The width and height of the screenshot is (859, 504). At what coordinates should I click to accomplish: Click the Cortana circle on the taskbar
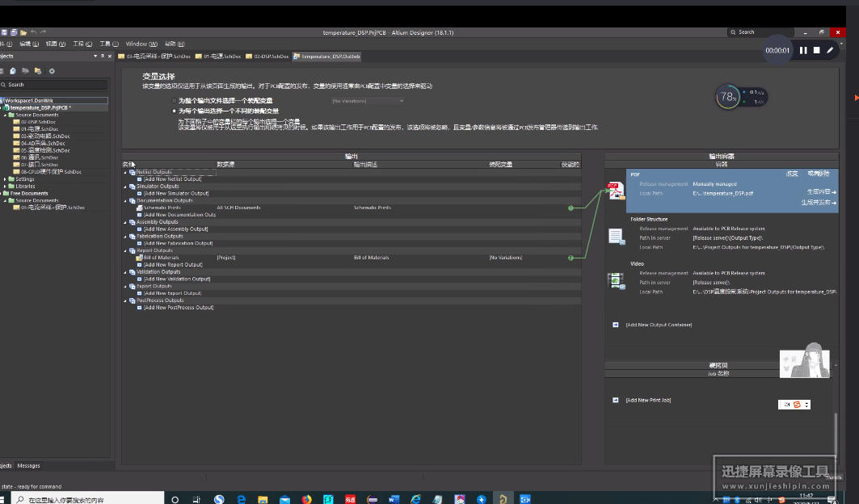(x=175, y=499)
